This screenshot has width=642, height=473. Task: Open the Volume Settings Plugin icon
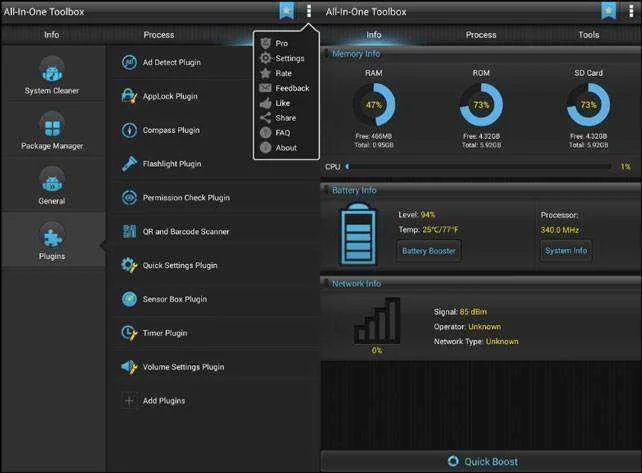pyautogui.click(x=129, y=367)
